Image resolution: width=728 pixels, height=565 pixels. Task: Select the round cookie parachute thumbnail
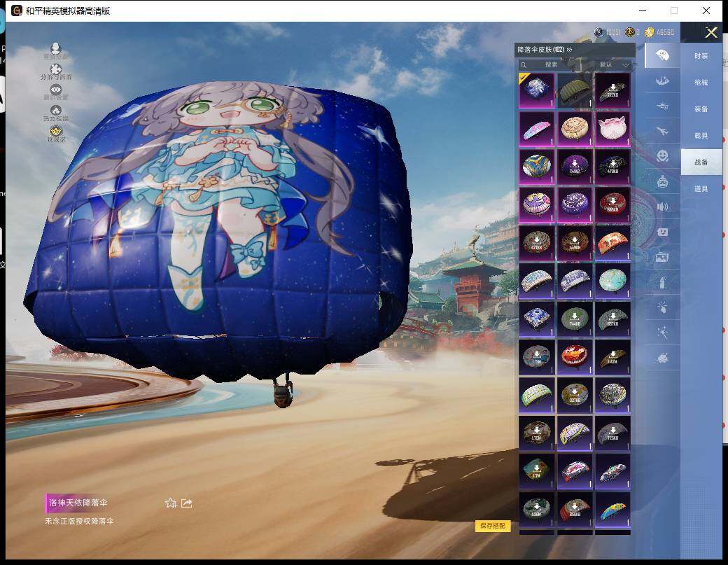575,129
